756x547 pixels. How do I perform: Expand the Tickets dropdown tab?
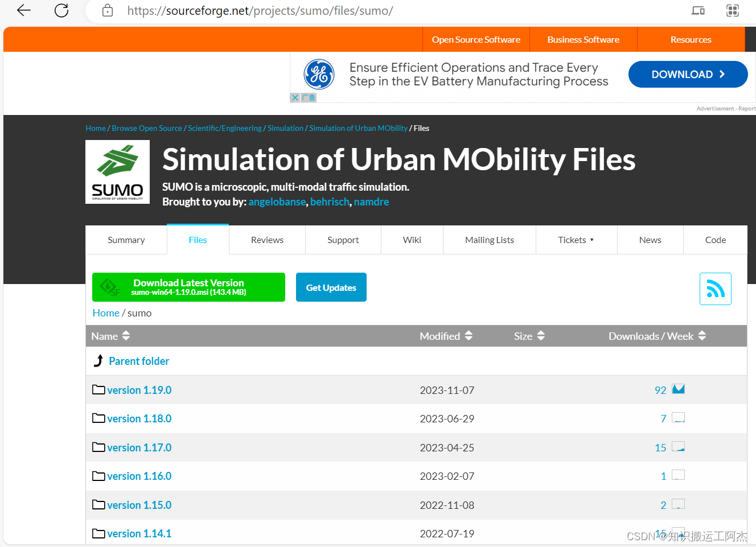click(576, 240)
